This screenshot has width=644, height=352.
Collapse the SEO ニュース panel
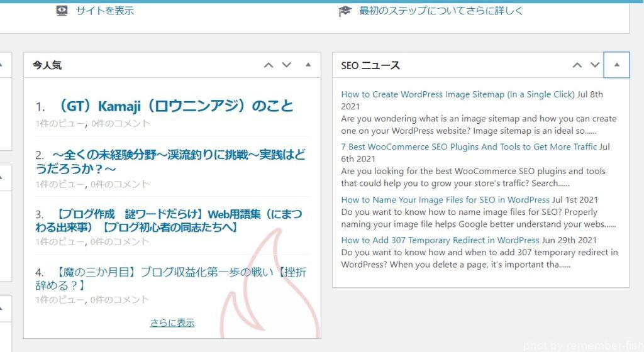tap(616, 65)
